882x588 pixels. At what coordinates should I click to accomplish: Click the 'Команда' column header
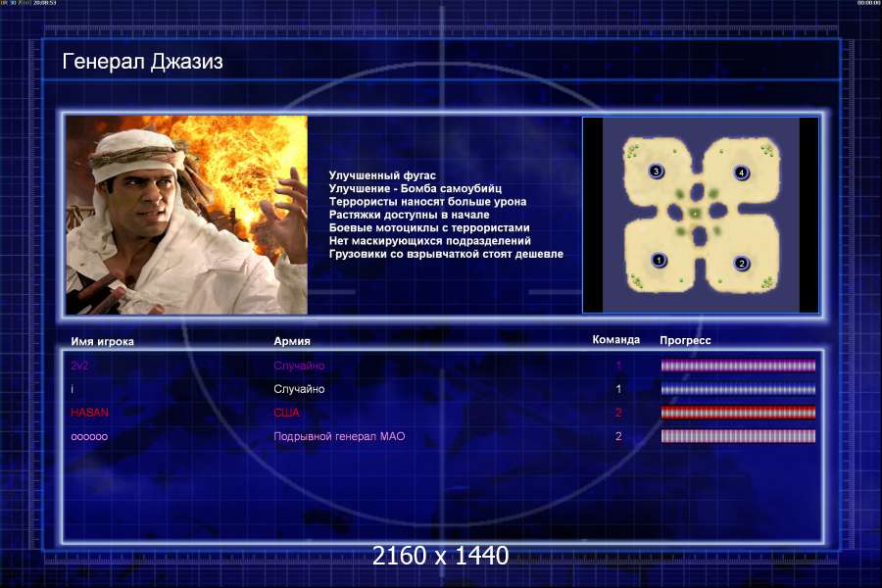coord(616,340)
